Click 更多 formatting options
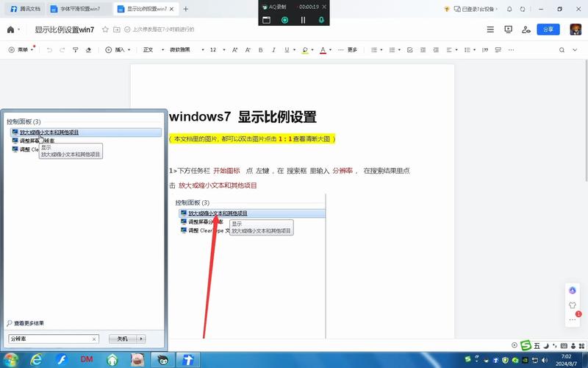The width and height of the screenshot is (588, 368). coord(348,49)
